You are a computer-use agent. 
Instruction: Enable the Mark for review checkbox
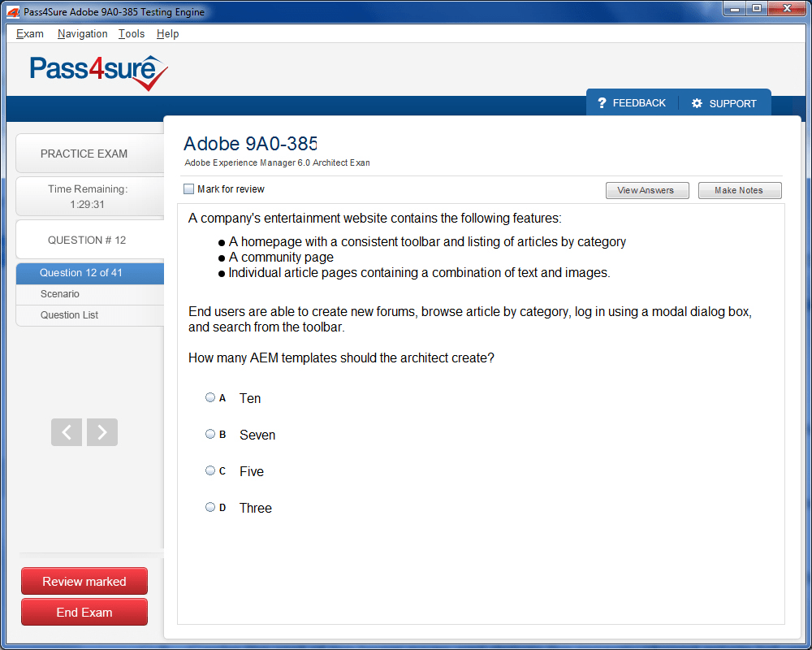pos(189,189)
